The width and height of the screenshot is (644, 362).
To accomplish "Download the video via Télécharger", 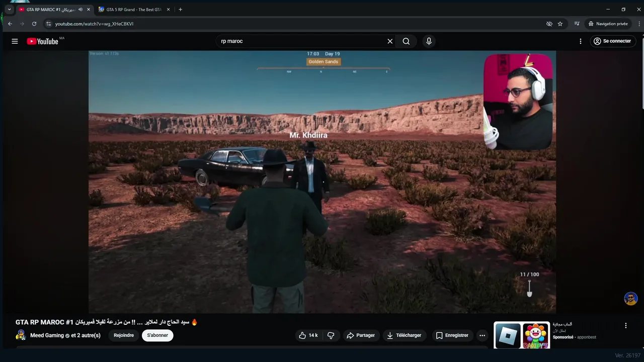I will 405,335.
